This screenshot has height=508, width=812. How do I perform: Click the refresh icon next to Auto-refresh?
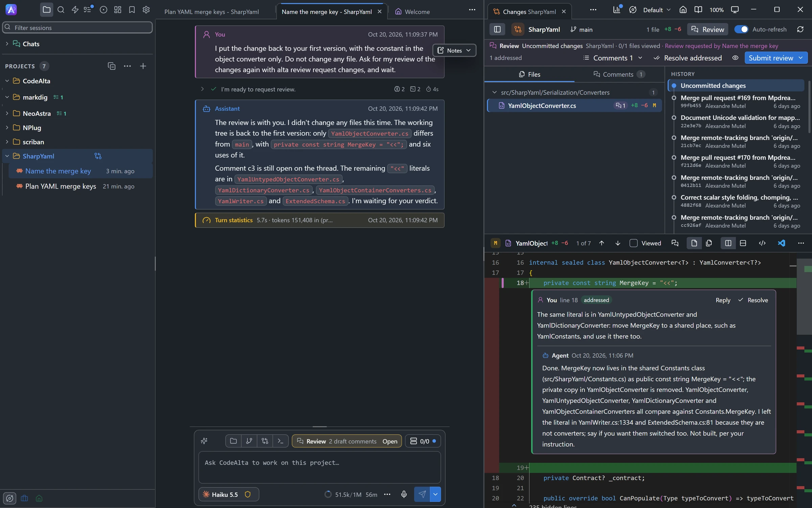[x=800, y=29]
